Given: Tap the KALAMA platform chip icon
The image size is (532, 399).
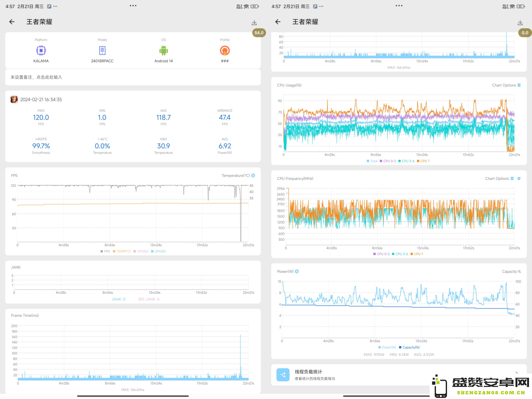Looking at the screenshot, I should (x=41, y=50).
